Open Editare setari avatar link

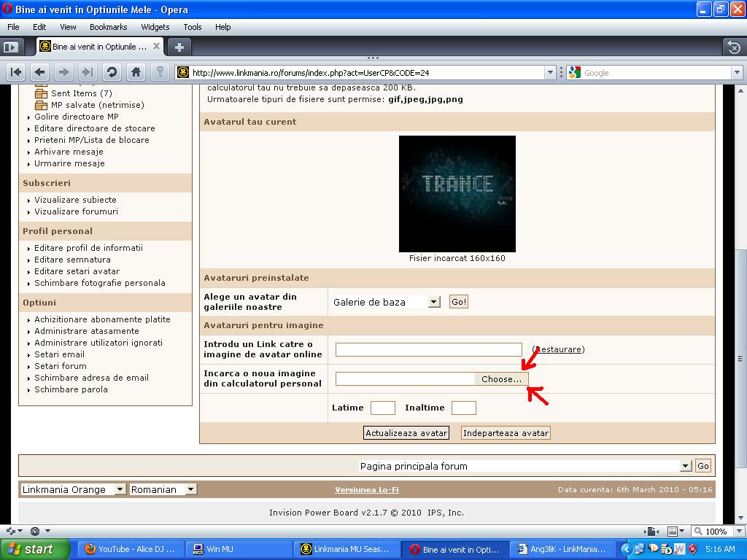point(77,271)
